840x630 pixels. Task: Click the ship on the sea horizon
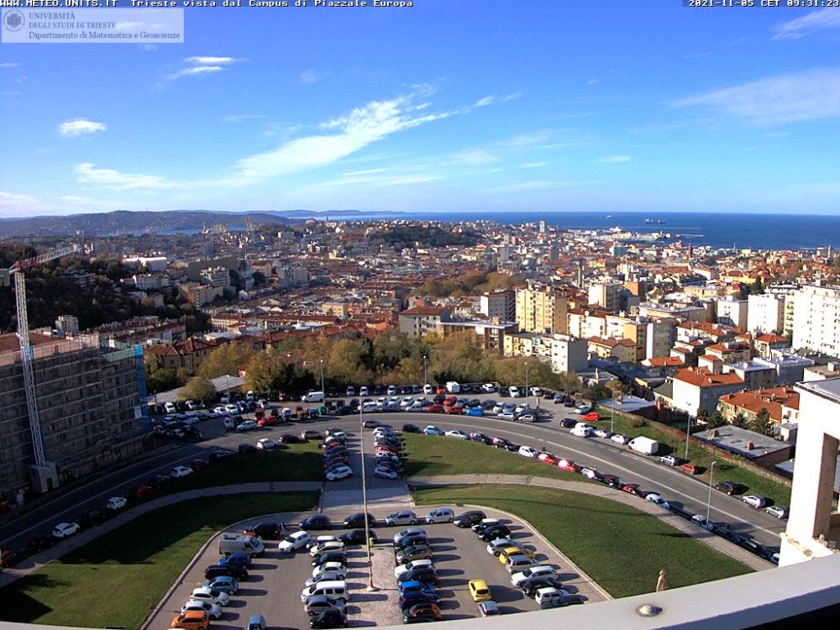pos(654,221)
